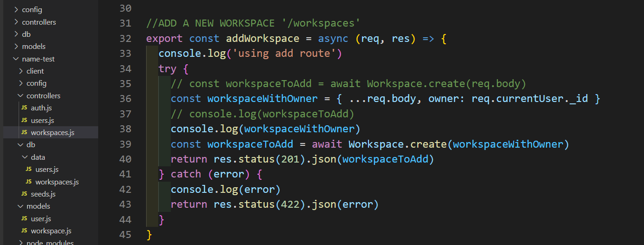
Task: Expand the top-level db folder chevron
Action: (x=16, y=34)
